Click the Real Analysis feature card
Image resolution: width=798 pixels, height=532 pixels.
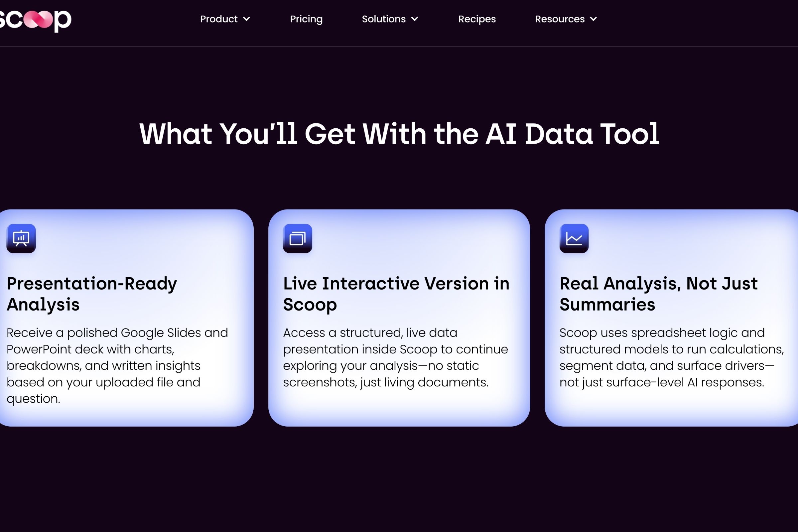671,318
